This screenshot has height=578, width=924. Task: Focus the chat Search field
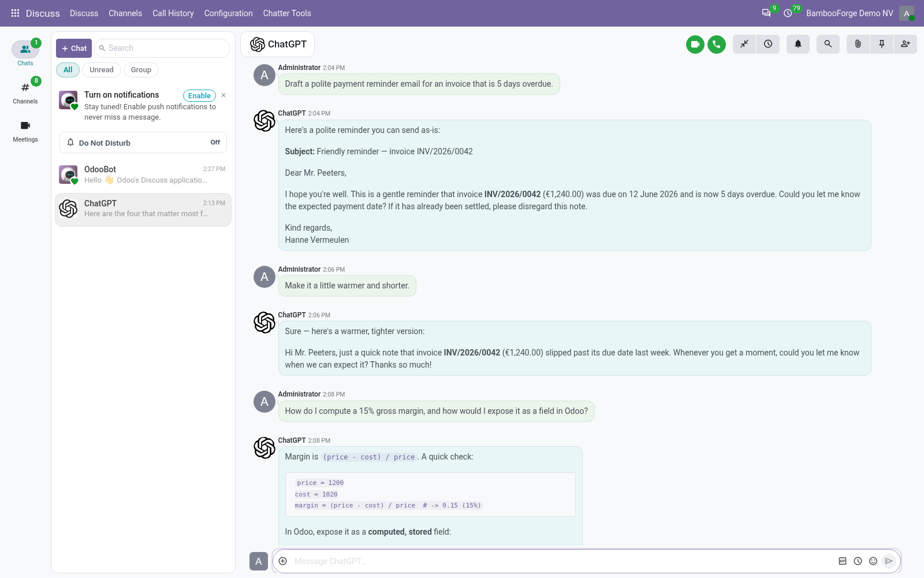tap(162, 49)
